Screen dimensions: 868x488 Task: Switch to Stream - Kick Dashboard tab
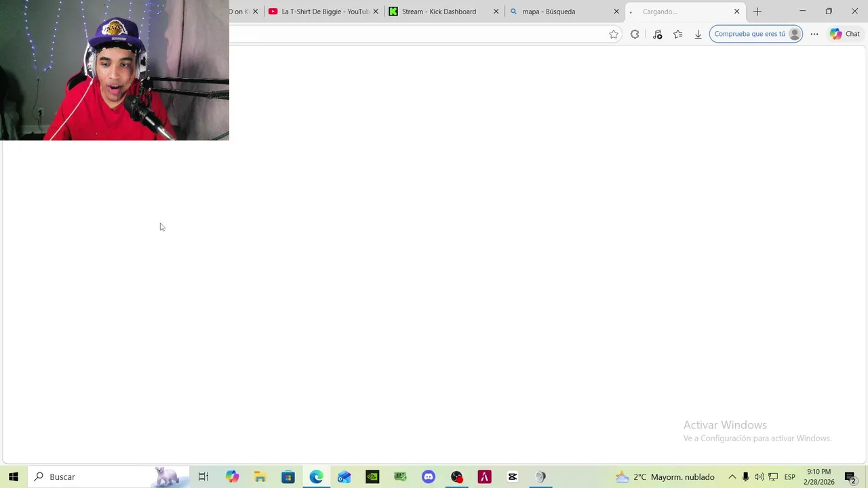[x=439, y=12]
